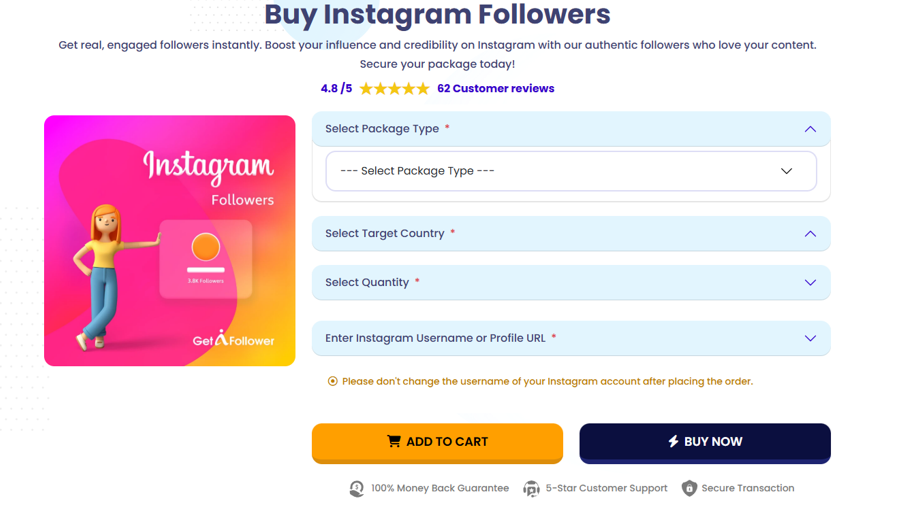The height and width of the screenshot is (514, 897).
Task: Open the 62 Customer reviews link
Action: point(495,89)
